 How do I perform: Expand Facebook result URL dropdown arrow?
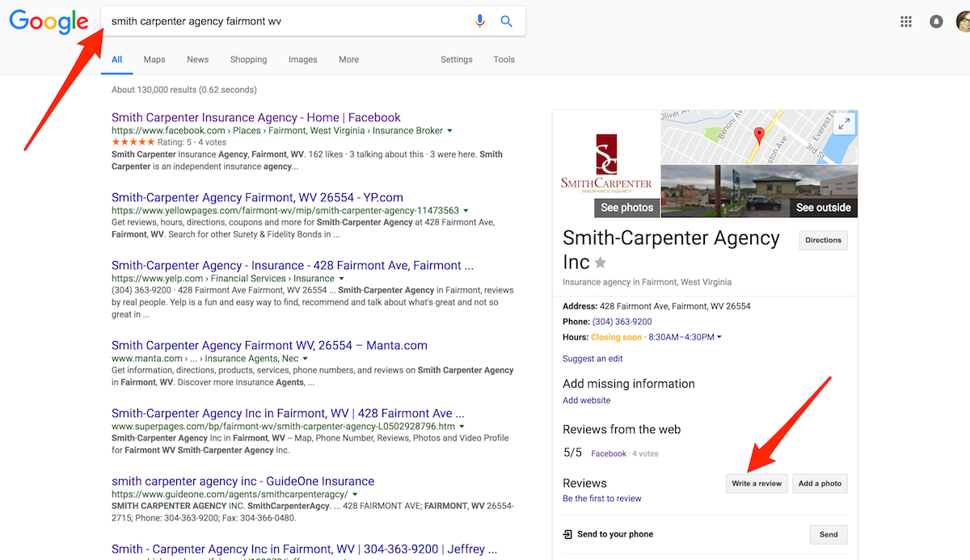[x=449, y=131]
